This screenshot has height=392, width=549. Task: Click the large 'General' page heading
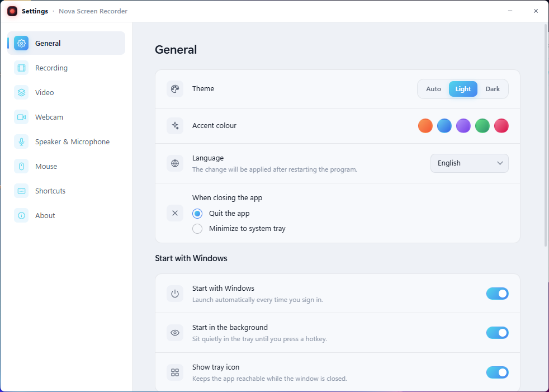click(x=176, y=50)
